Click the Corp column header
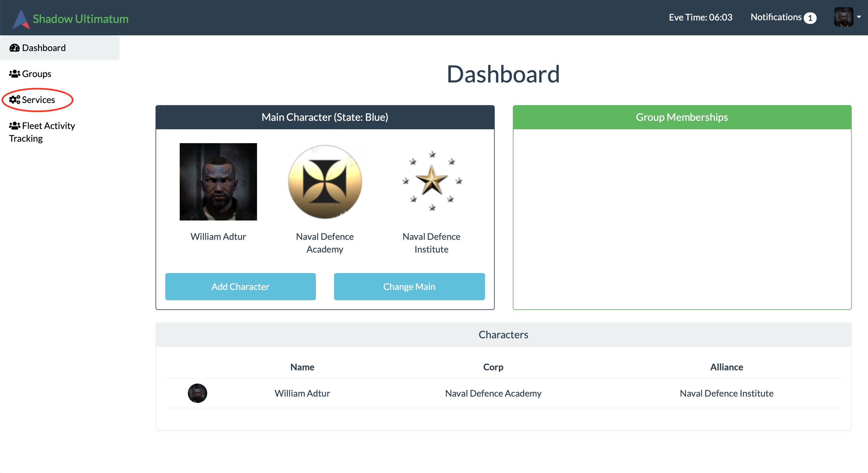 tap(493, 367)
